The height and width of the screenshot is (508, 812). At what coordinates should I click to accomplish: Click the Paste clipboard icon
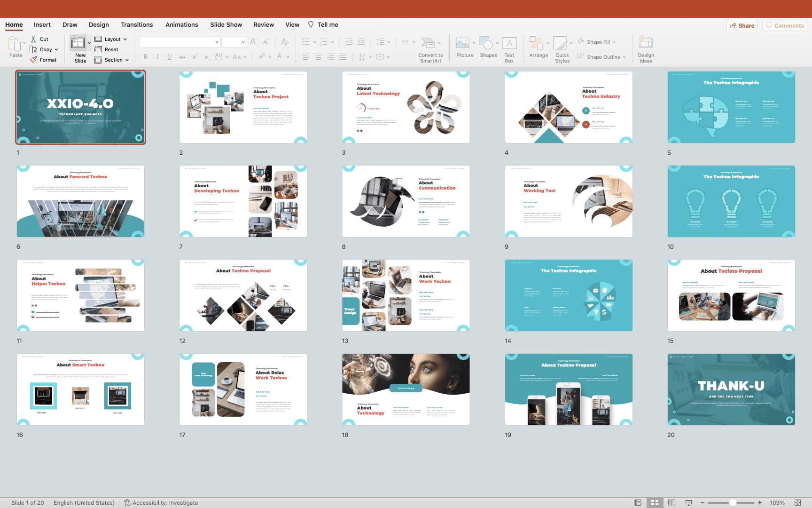tap(14, 44)
